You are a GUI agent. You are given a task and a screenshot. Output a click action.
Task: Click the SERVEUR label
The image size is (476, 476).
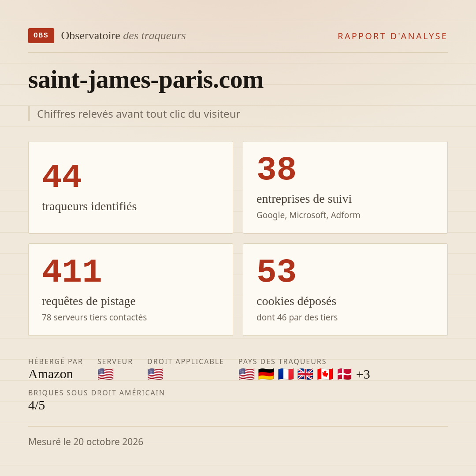115,361
